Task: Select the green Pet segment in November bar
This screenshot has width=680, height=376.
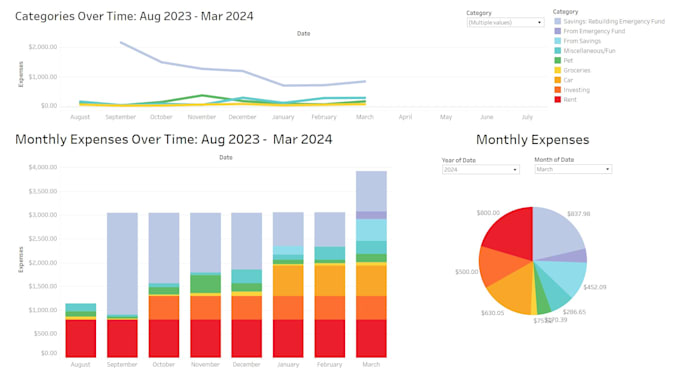Action: tap(205, 284)
